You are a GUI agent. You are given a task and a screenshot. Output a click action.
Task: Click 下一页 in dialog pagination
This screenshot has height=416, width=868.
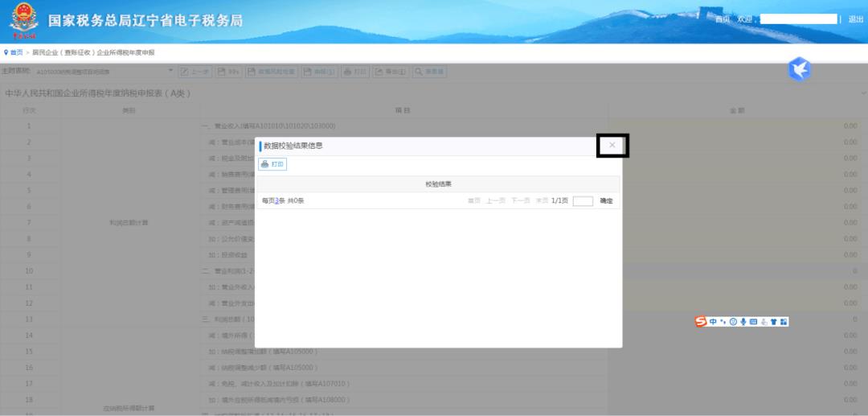pyautogui.click(x=520, y=201)
